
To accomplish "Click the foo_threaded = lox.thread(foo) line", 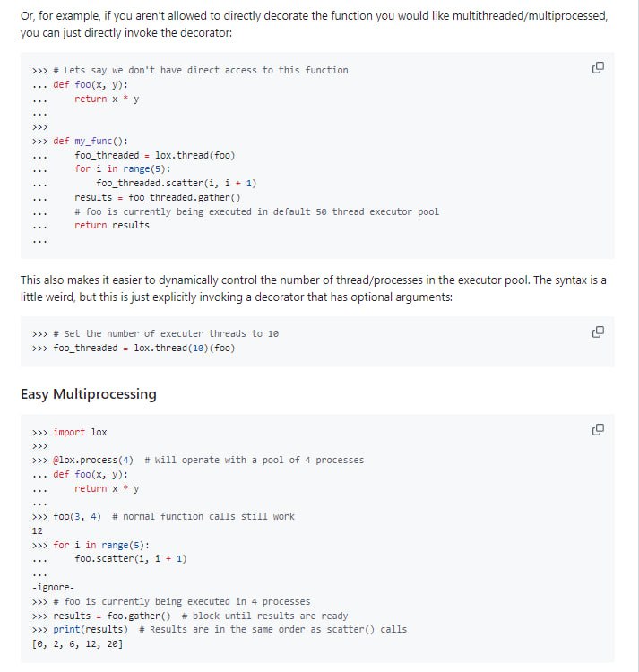I will point(154,155).
